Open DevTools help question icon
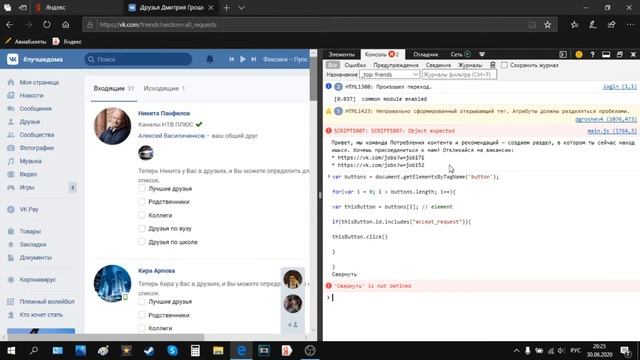 coord(592,54)
